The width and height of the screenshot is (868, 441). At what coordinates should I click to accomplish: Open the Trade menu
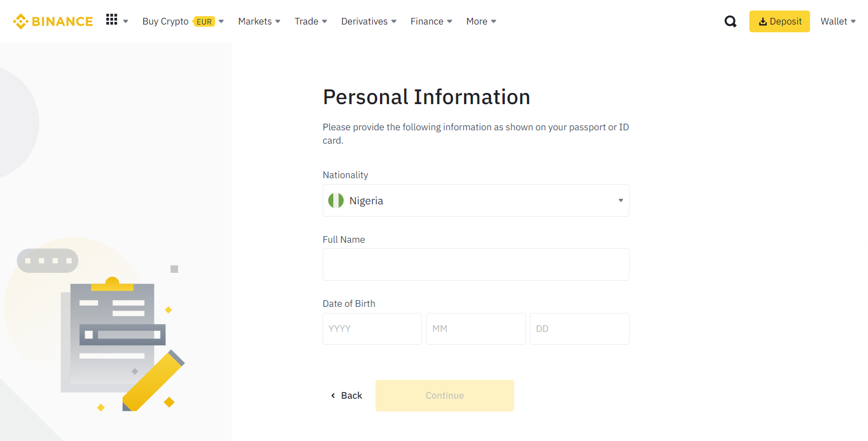[311, 21]
